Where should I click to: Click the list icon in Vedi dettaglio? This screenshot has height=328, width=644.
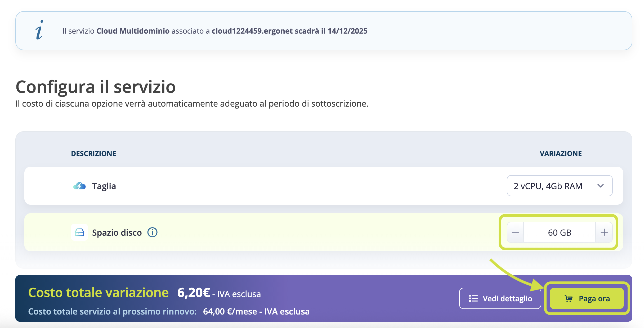tap(473, 299)
